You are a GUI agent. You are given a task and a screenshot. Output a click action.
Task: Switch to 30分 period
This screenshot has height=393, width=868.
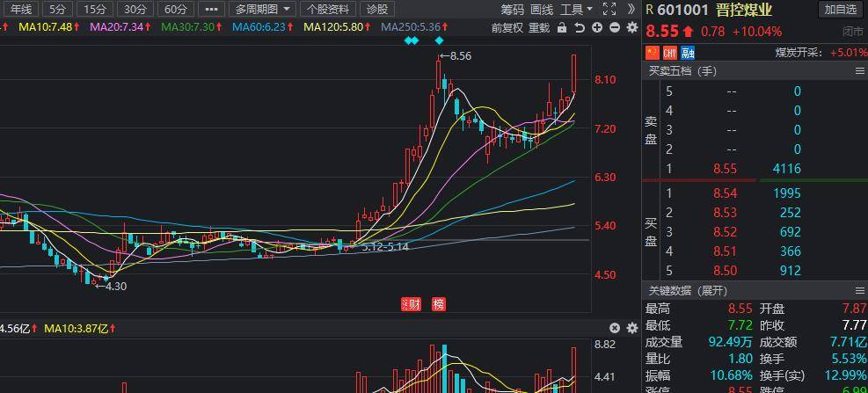click(x=135, y=9)
